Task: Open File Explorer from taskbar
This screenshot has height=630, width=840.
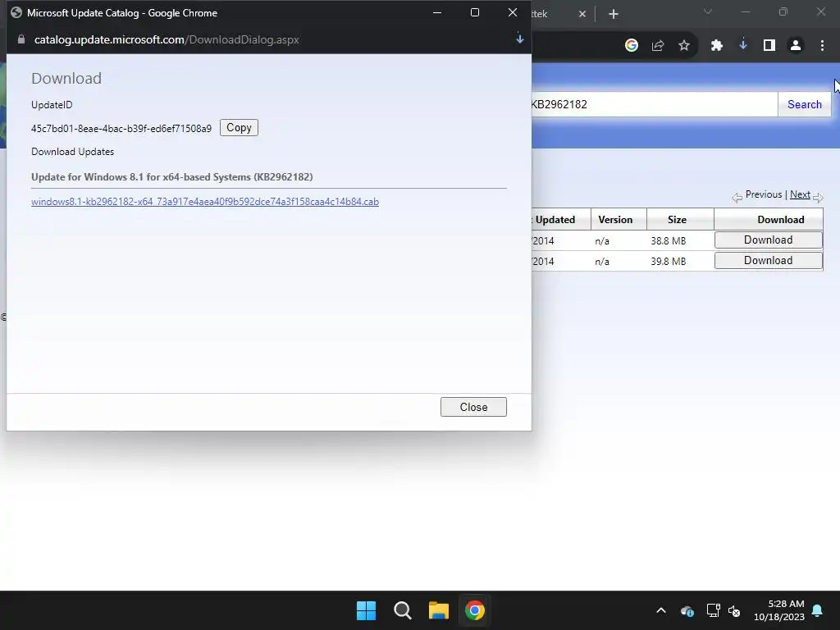Action: tap(438, 610)
